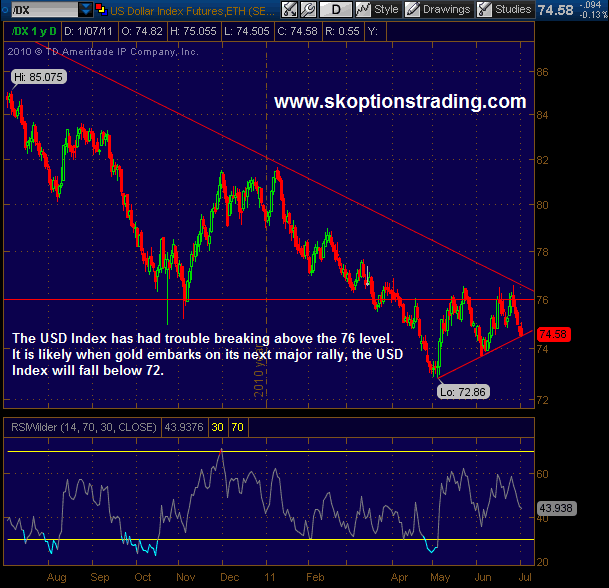This screenshot has height=588, width=609.
Task: Open the Drawings menu
Action: click(445, 10)
